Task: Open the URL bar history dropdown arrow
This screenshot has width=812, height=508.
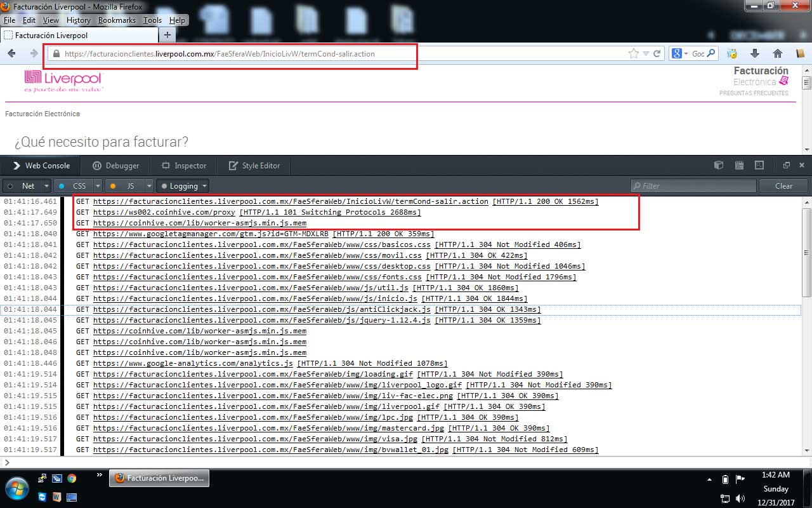Action: point(646,54)
